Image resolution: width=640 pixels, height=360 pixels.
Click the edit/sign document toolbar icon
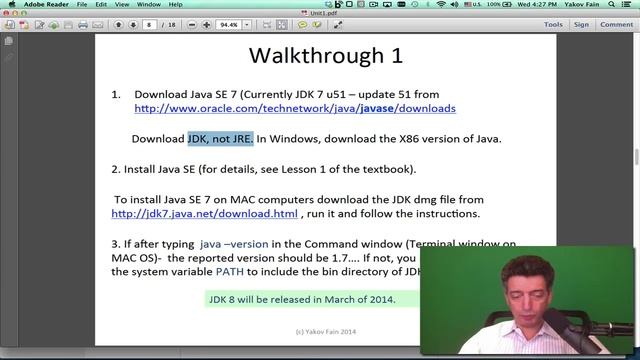pyautogui.click(x=40, y=25)
